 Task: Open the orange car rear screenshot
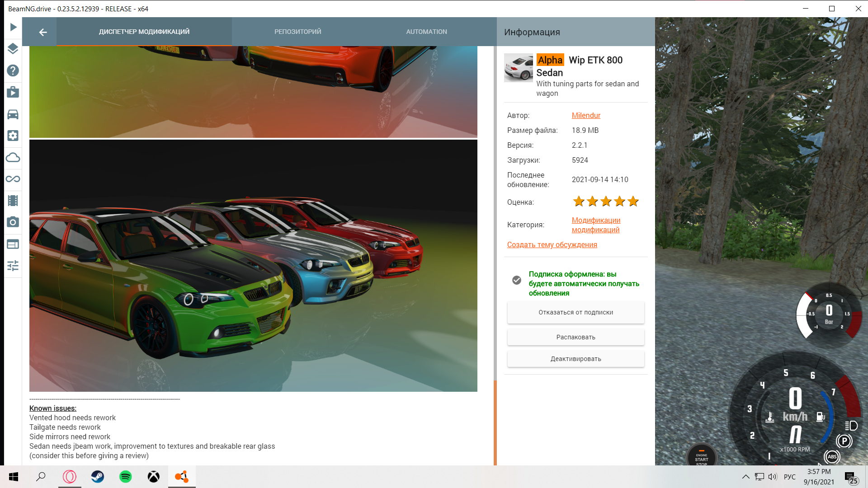tap(253, 91)
